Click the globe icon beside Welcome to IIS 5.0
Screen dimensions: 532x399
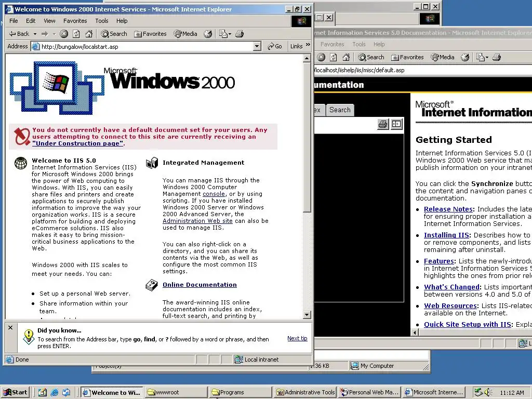tap(21, 163)
